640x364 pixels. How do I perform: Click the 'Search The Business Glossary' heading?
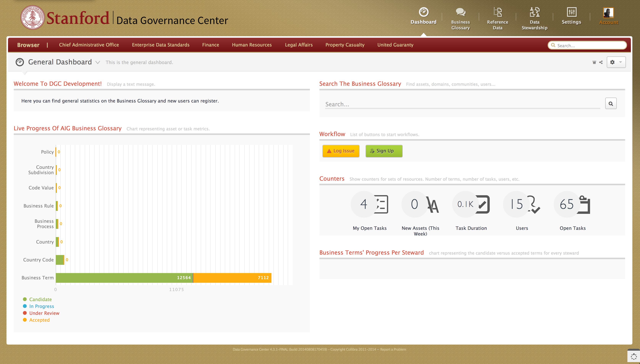point(360,84)
